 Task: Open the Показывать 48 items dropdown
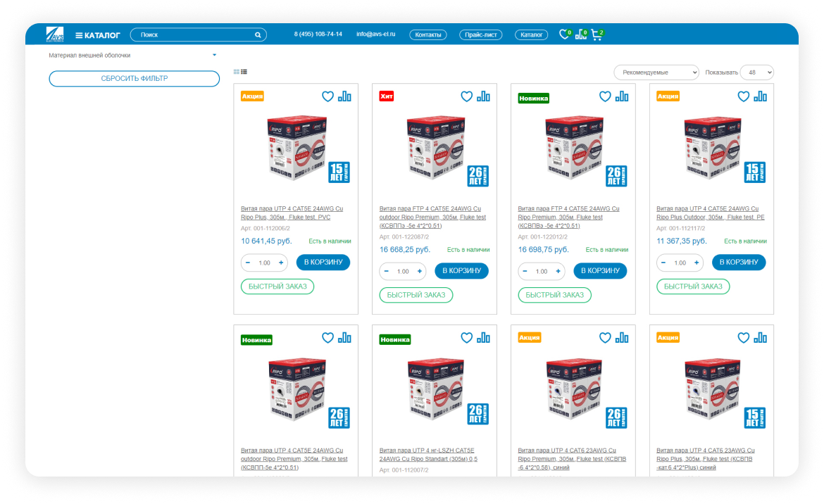tap(756, 73)
